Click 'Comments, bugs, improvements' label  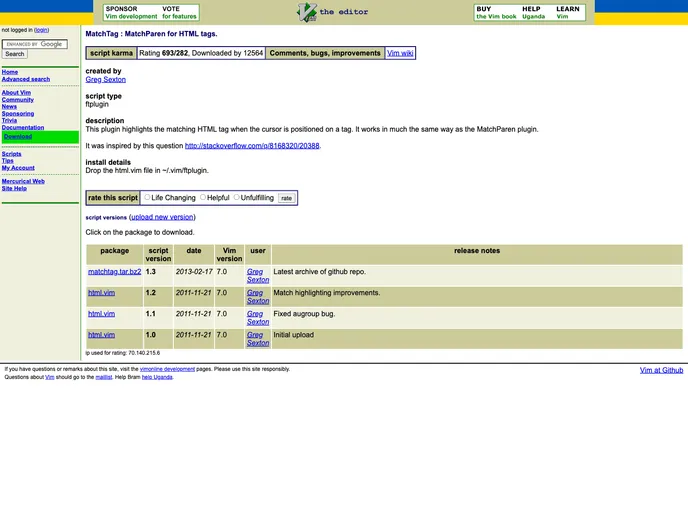click(x=325, y=53)
